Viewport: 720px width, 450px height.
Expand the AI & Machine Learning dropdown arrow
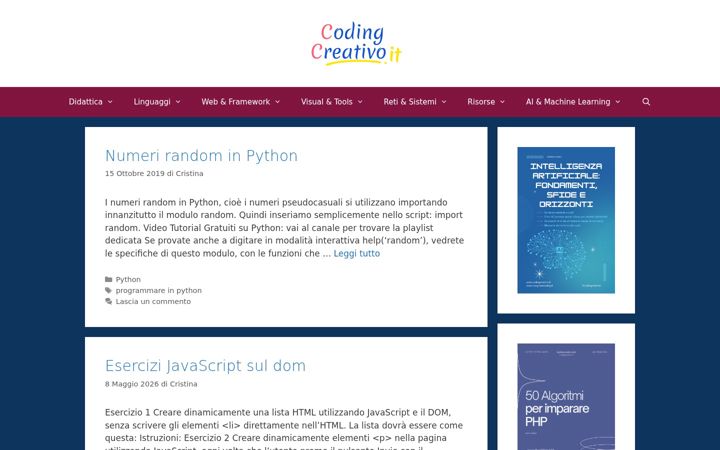click(x=618, y=102)
